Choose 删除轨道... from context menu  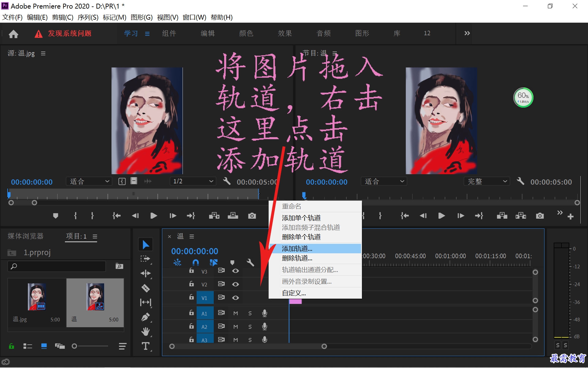coord(315,258)
